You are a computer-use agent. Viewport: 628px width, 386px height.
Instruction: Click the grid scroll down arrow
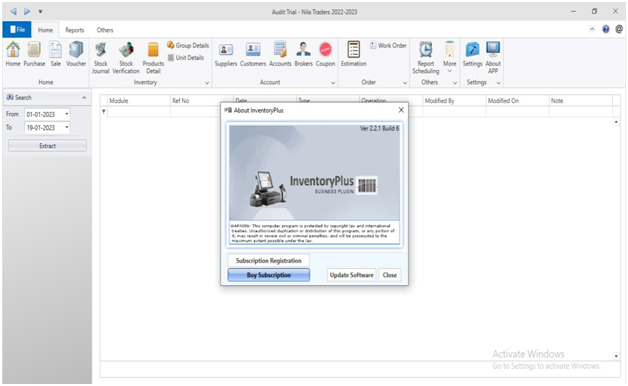(x=616, y=356)
